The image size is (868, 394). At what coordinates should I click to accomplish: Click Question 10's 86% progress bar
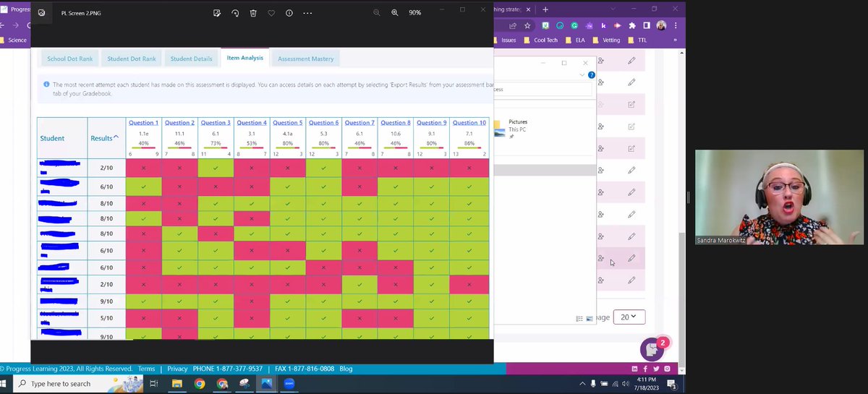click(469, 148)
